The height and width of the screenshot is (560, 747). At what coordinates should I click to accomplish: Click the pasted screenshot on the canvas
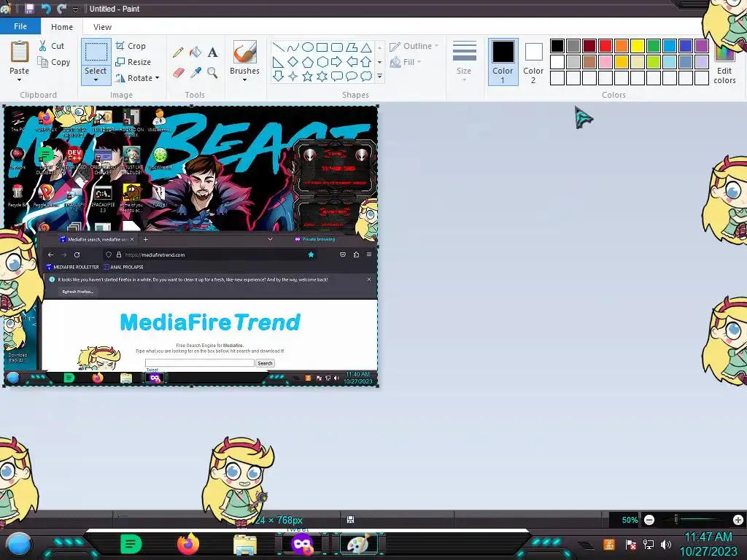190,246
